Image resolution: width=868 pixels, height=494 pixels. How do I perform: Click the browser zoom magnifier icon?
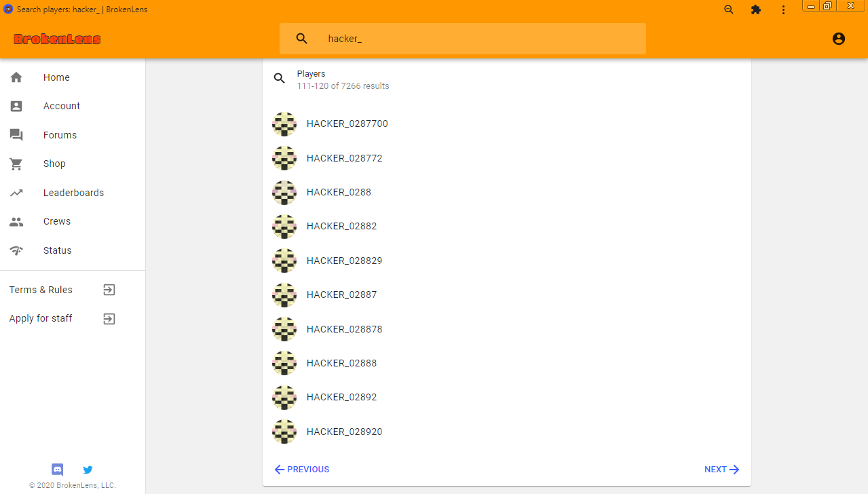[729, 9]
